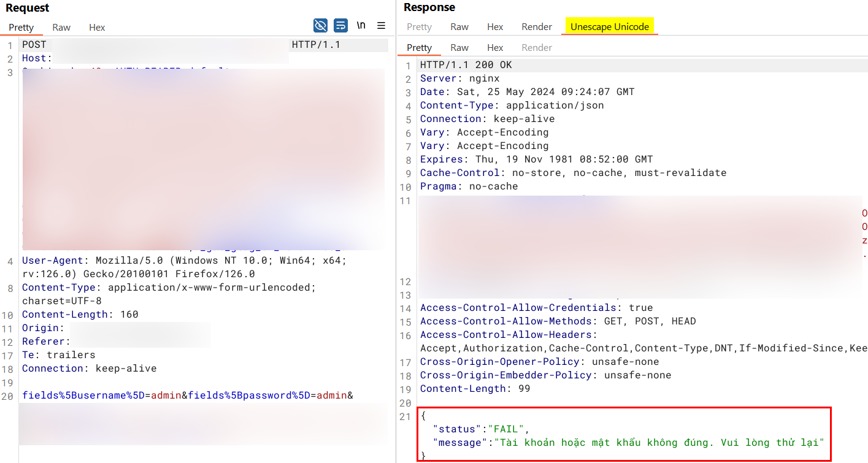
Task: Click the Response panel title
Action: [x=429, y=7]
